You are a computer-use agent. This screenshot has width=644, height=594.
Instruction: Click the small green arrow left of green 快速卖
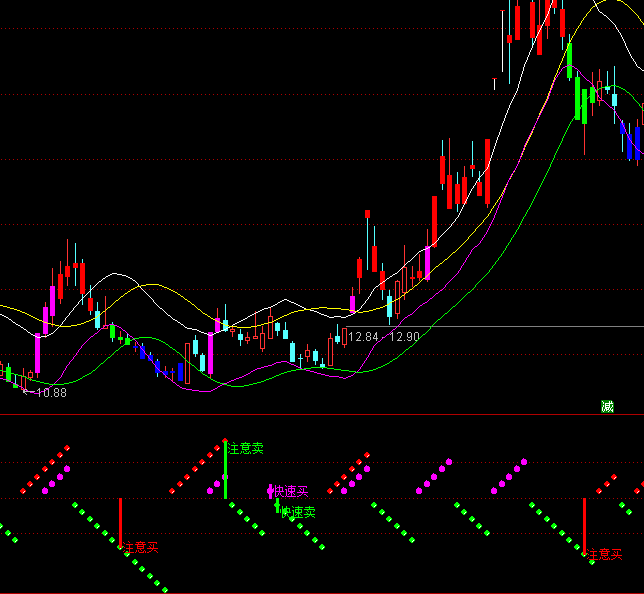278,506
